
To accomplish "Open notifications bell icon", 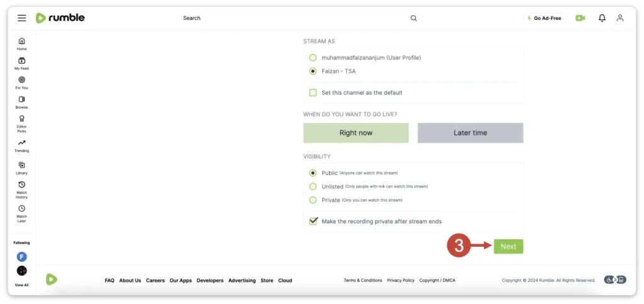I will [602, 18].
